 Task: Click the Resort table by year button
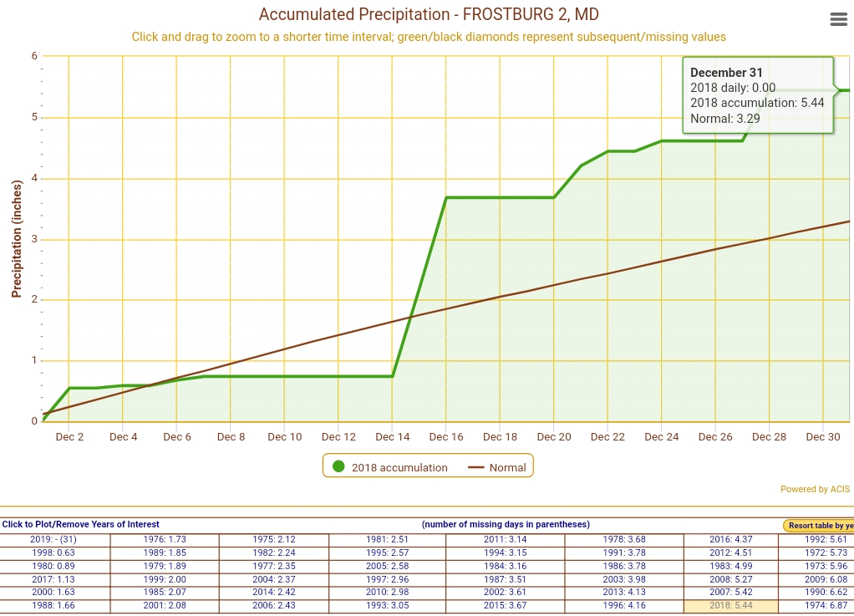820,526
